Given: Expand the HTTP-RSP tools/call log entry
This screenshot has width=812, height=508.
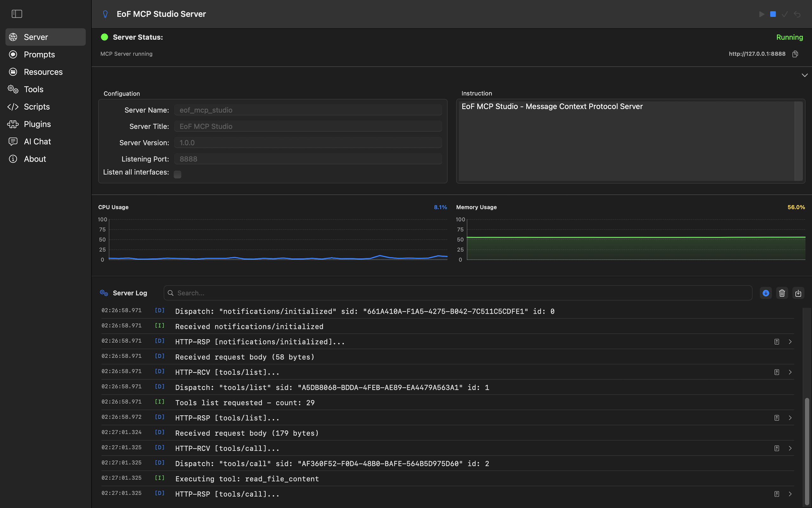Looking at the screenshot, I should pyautogui.click(x=790, y=494).
